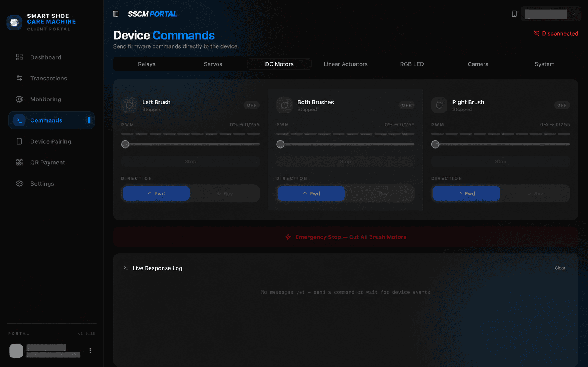Click the Disconnected status indicator

(x=555, y=33)
